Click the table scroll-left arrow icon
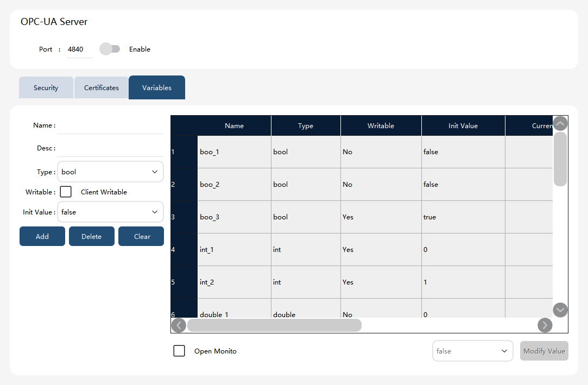588x385 pixels. click(179, 325)
